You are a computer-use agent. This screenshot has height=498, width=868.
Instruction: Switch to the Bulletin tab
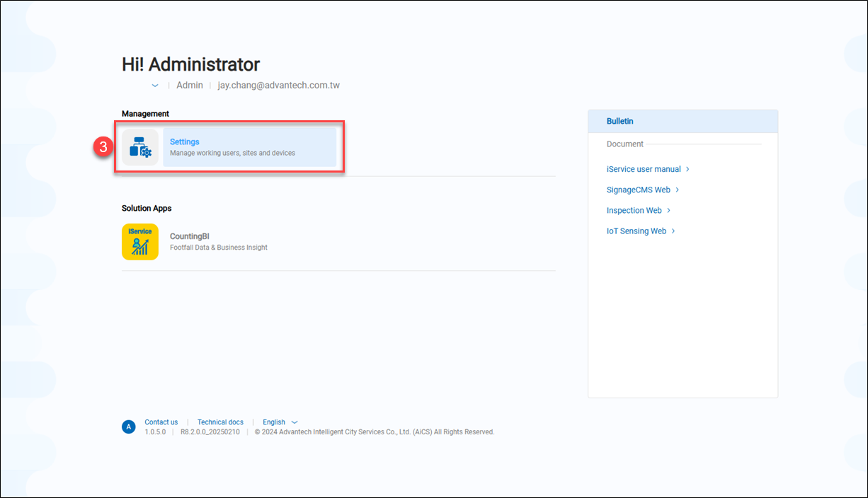[619, 121]
